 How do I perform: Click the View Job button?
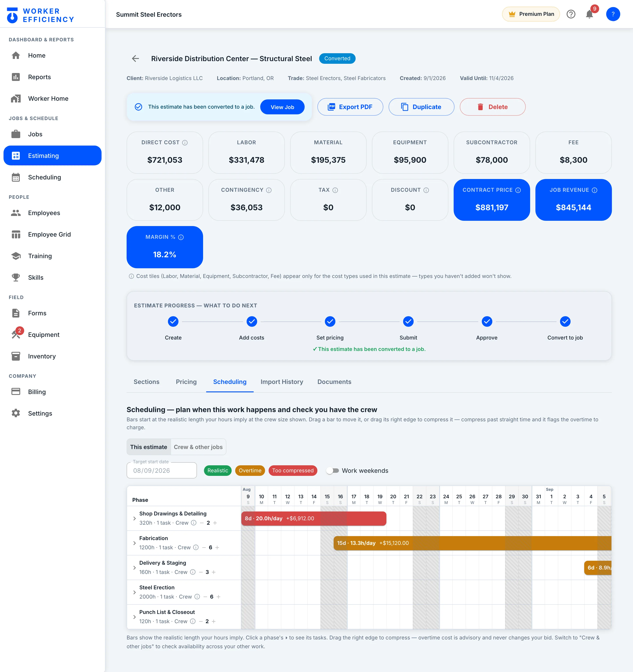(x=282, y=107)
